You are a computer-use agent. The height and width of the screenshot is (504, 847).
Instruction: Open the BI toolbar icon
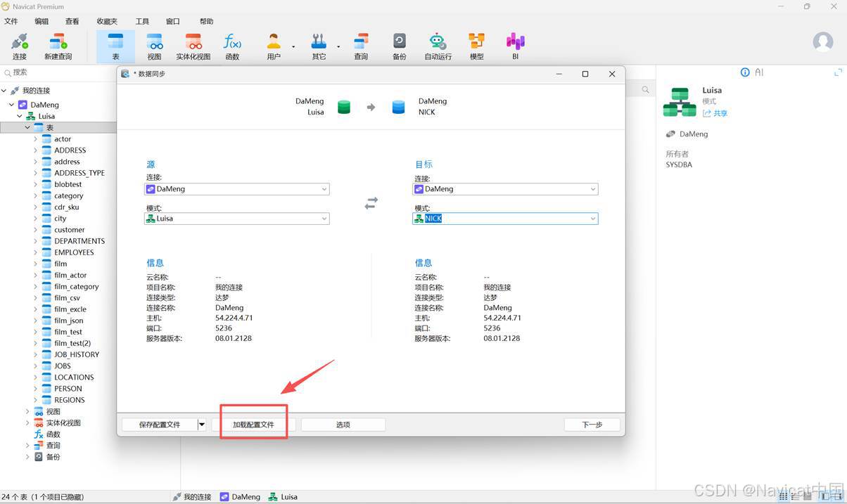pyautogui.click(x=515, y=46)
